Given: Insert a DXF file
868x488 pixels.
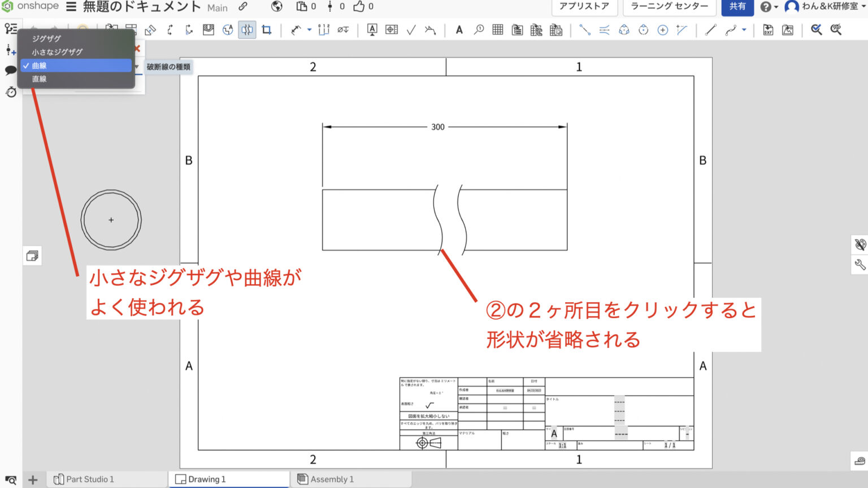Looking at the screenshot, I should click(768, 30).
